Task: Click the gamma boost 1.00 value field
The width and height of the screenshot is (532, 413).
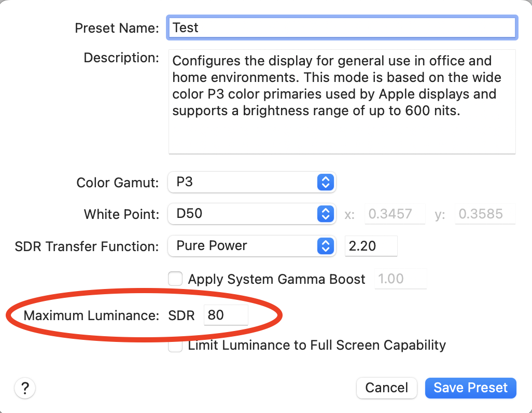Action: point(400,279)
